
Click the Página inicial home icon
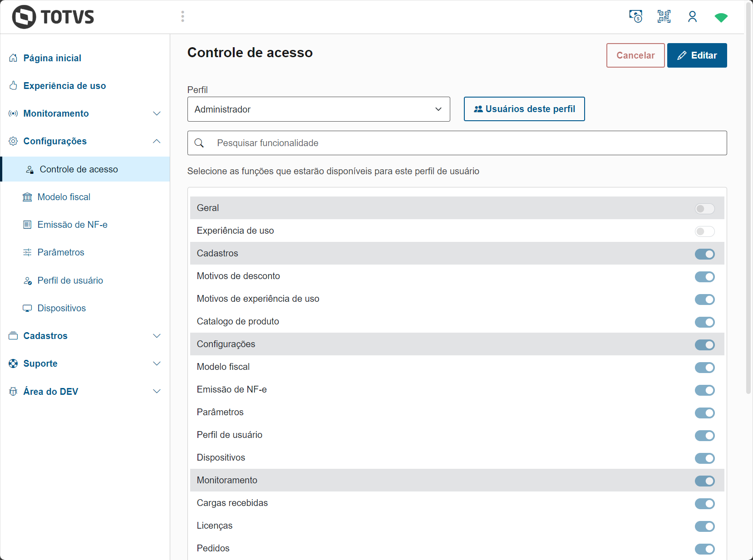(x=13, y=58)
